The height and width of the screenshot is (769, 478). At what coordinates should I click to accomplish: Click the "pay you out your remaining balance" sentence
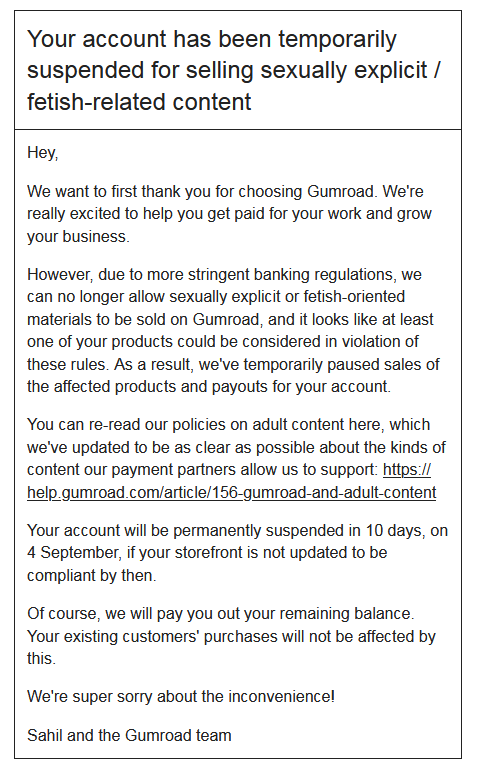(221, 614)
